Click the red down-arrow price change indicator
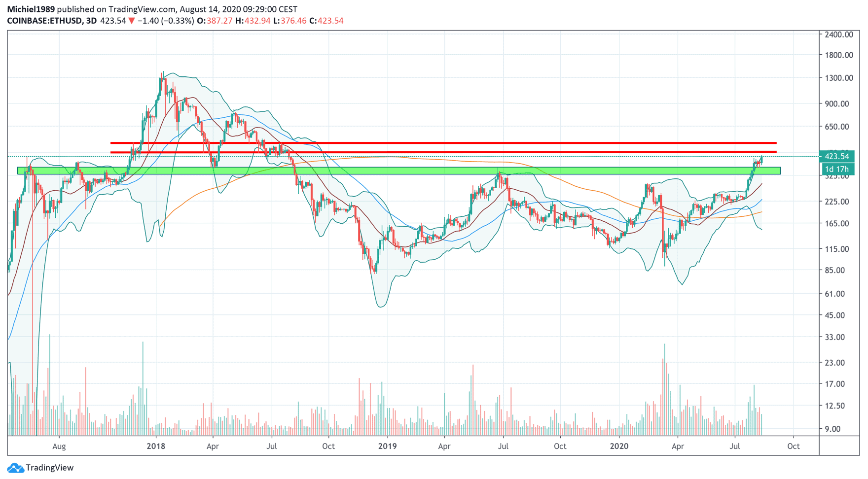868x479 pixels. click(132, 21)
